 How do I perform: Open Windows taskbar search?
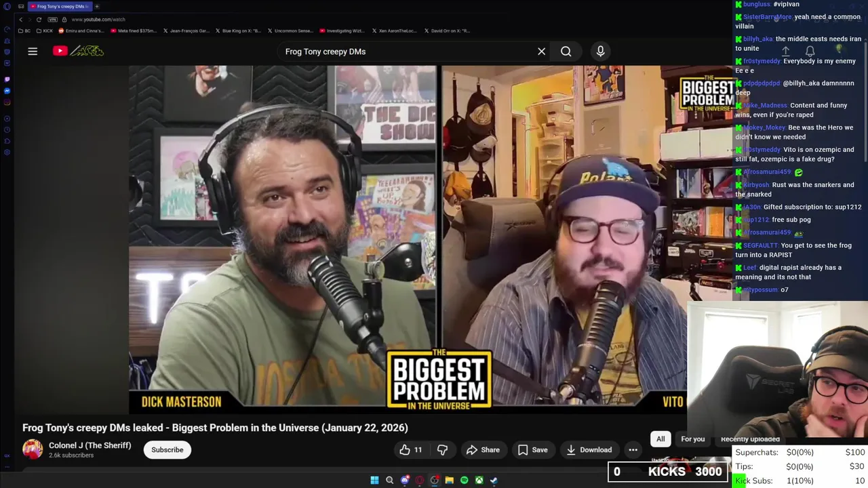(x=389, y=480)
